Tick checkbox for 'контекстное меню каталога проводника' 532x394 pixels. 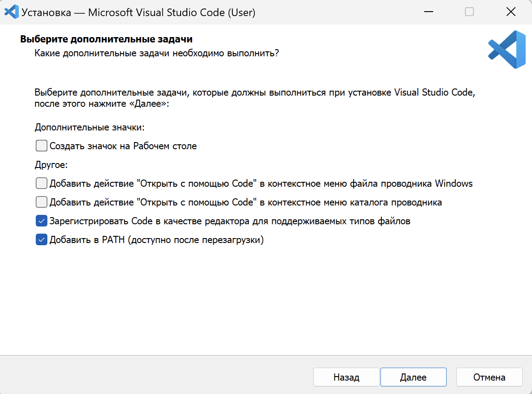[42, 202]
